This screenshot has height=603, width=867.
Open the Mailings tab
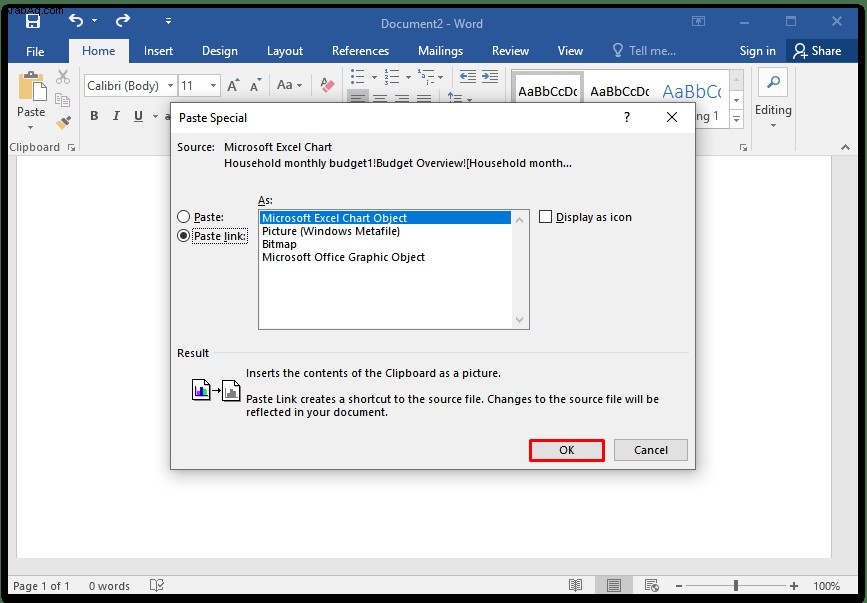coord(440,51)
